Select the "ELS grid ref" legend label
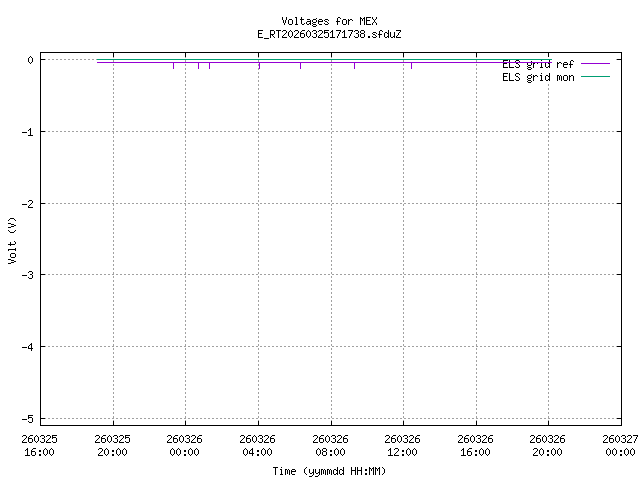This screenshot has height=480, width=640. (538, 63)
